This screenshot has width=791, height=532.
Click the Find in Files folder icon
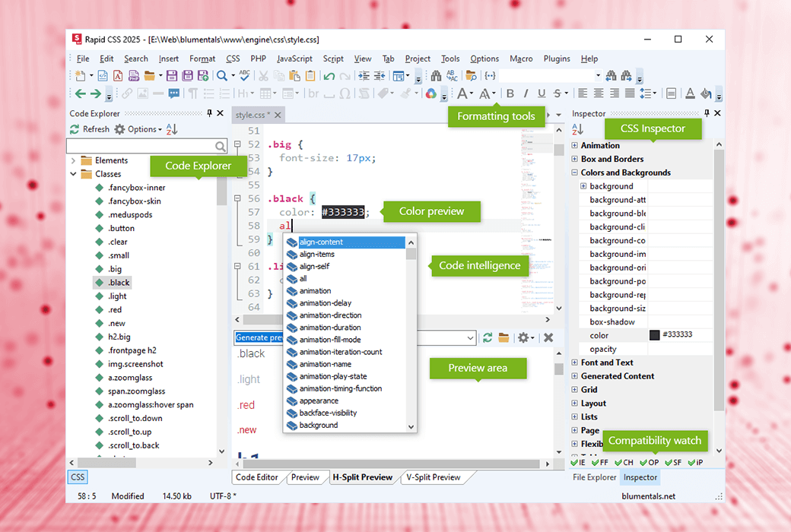point(471,76)
